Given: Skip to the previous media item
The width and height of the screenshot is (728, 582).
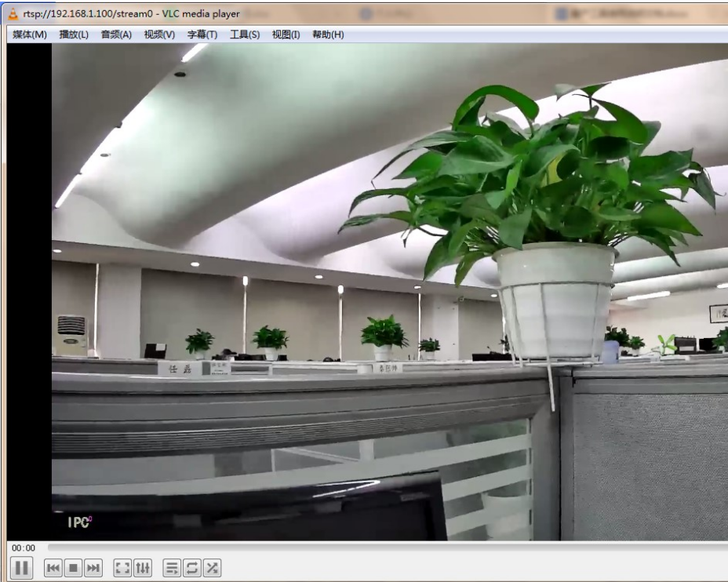Looking at the screenshot, I should 54,567.
